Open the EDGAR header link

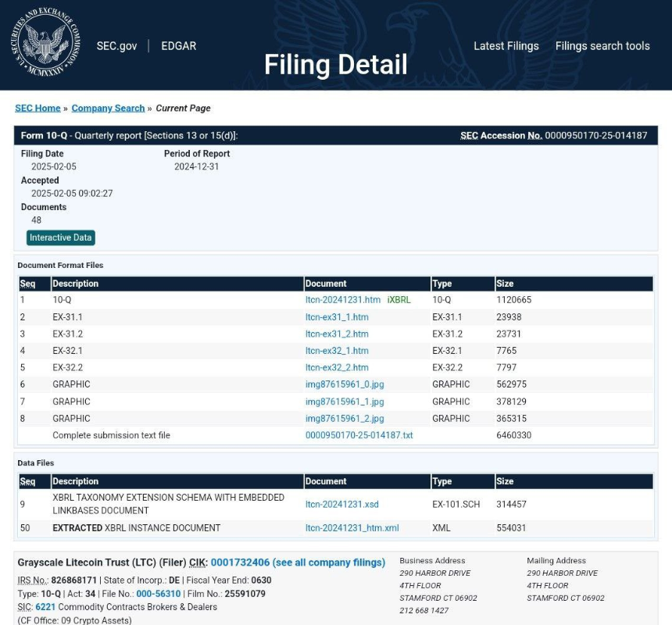[179, 46]
